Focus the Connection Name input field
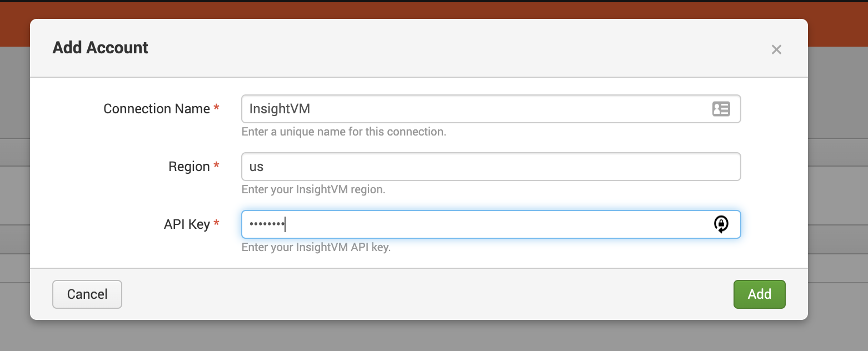 tap(491, 109)
